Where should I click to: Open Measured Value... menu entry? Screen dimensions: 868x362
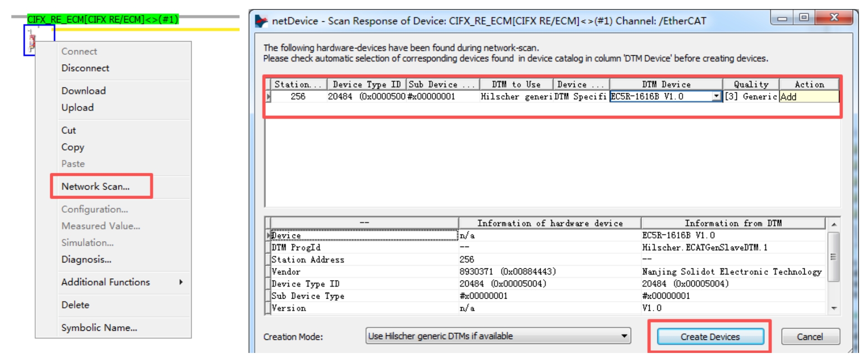(x=100, y=226)
